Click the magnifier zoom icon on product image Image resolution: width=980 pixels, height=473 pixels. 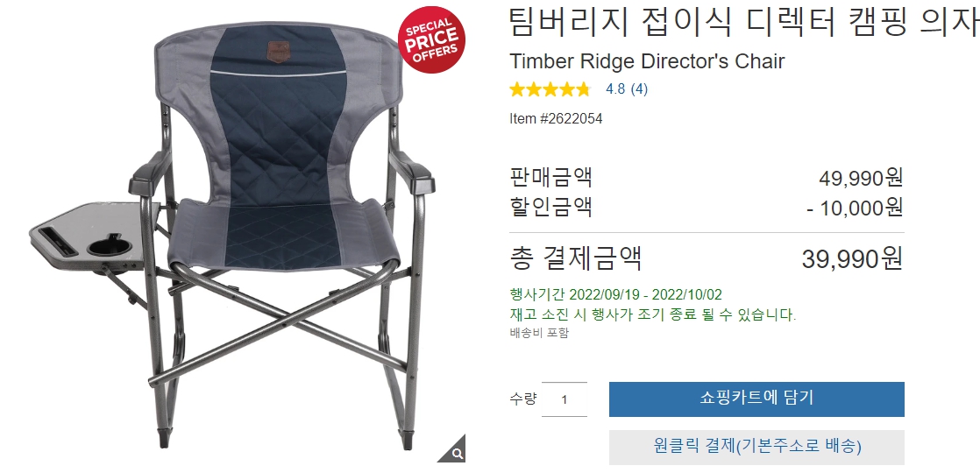pos(454,450)
